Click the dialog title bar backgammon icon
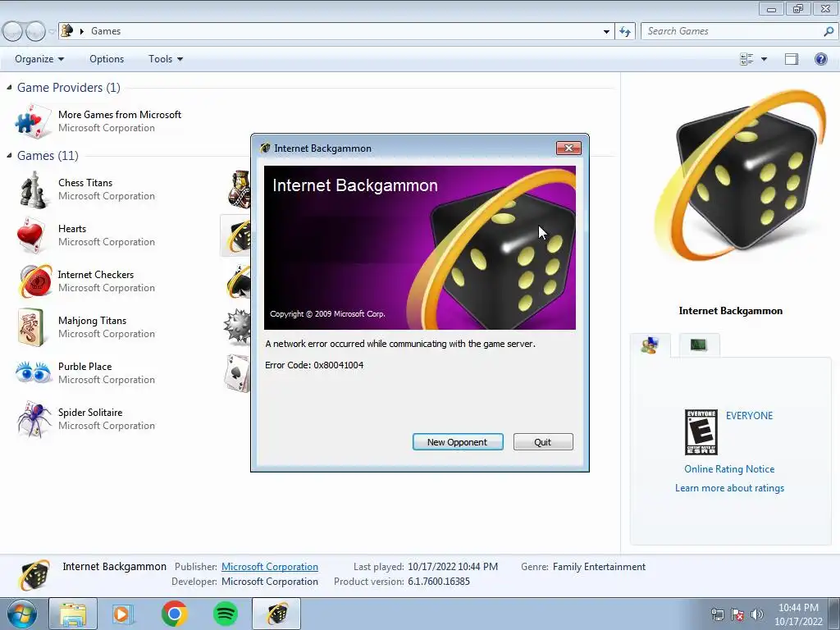 [x=265, y=148]
